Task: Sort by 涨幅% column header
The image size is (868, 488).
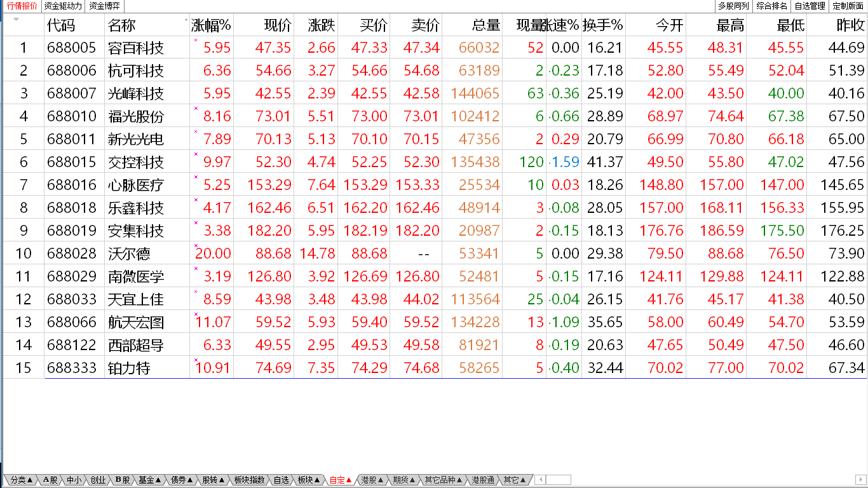Action: point(212,25)
